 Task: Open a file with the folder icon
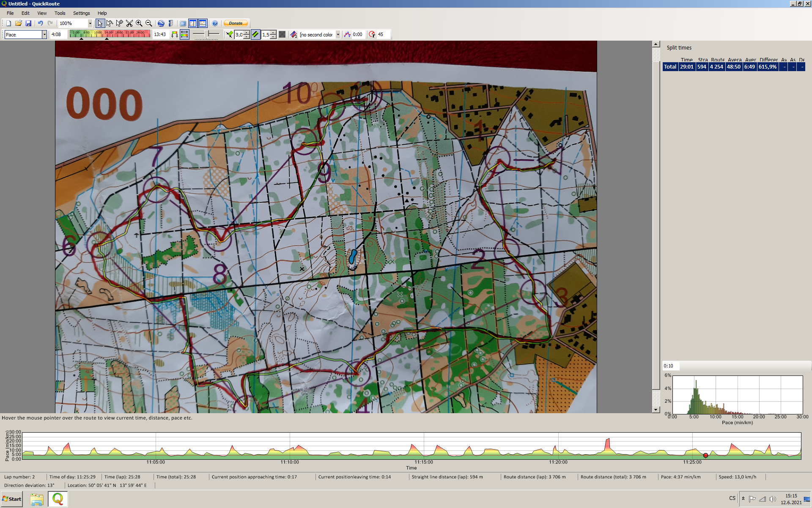pyautogui.click(x=18, y=23)
